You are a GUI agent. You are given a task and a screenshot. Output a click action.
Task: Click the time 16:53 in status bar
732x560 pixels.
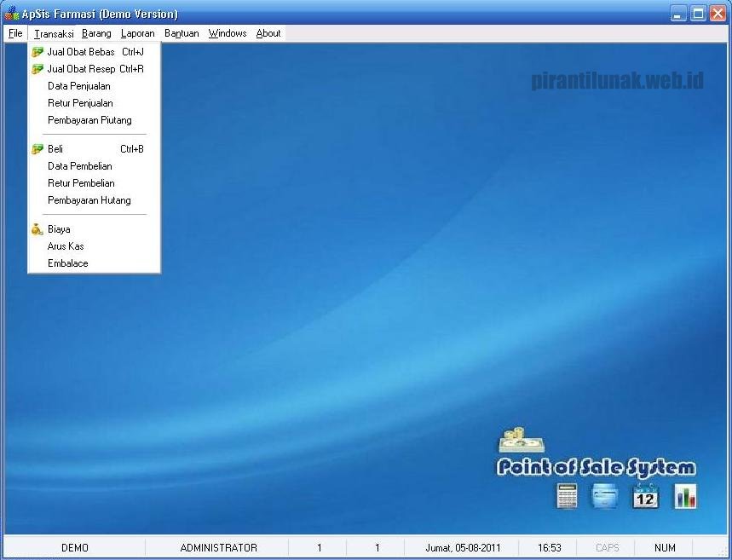(x=549, y=547)
